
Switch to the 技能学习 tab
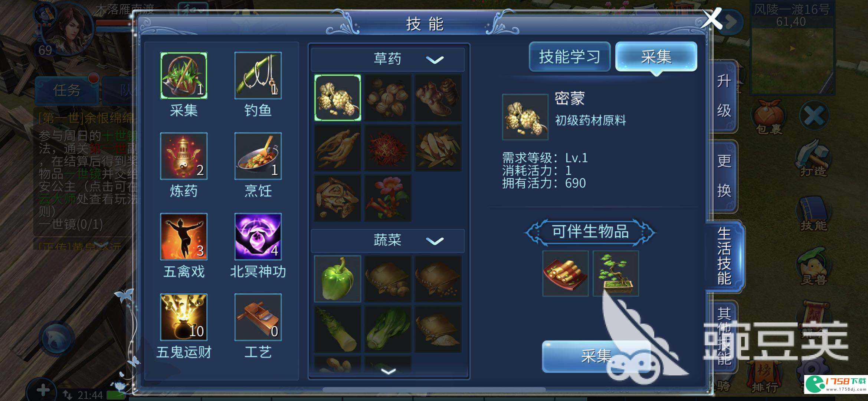570,57
